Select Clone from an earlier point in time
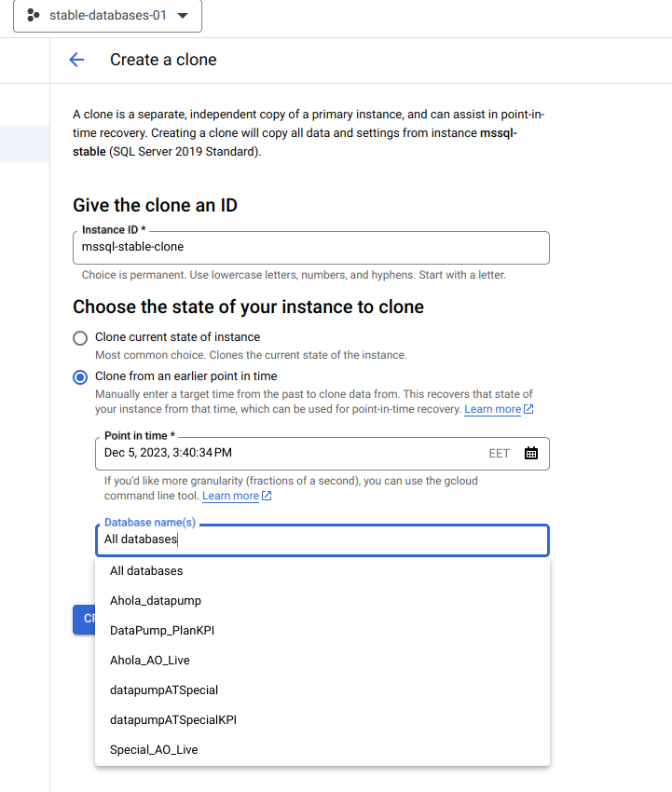Viewport: 672px width, 792px height. click(80, 377)
